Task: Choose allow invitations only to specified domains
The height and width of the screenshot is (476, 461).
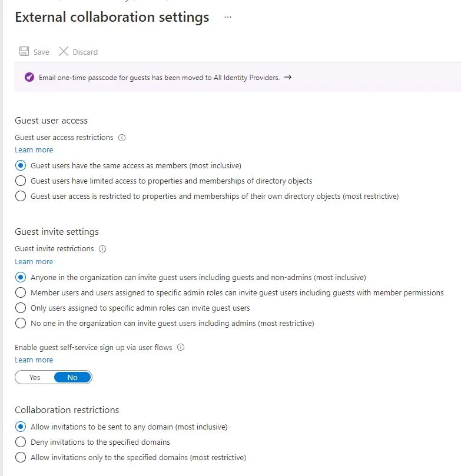Action: (x=21, y=457)
